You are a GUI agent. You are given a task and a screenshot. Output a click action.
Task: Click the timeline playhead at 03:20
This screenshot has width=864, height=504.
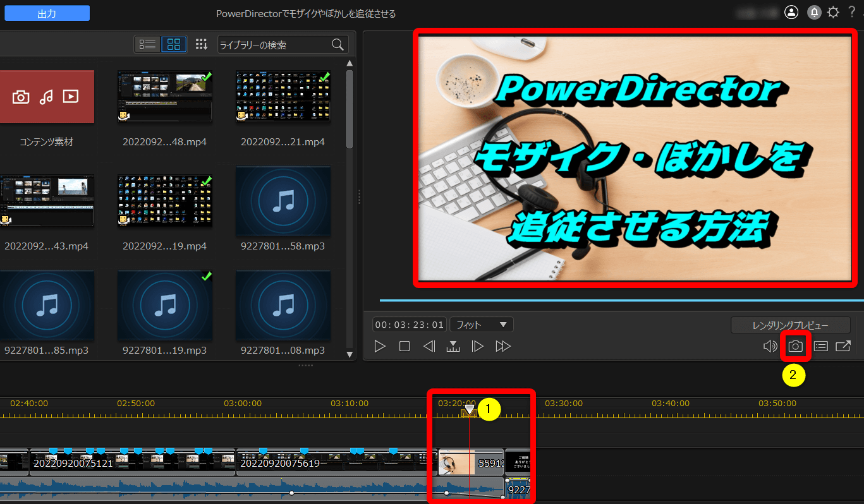pos(469,411)
